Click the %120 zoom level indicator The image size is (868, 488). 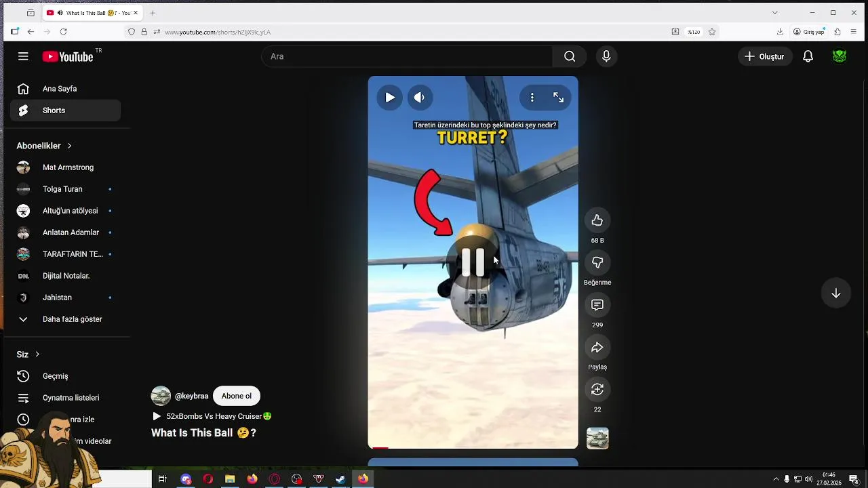pyautogui.click(x=694, y=32)
